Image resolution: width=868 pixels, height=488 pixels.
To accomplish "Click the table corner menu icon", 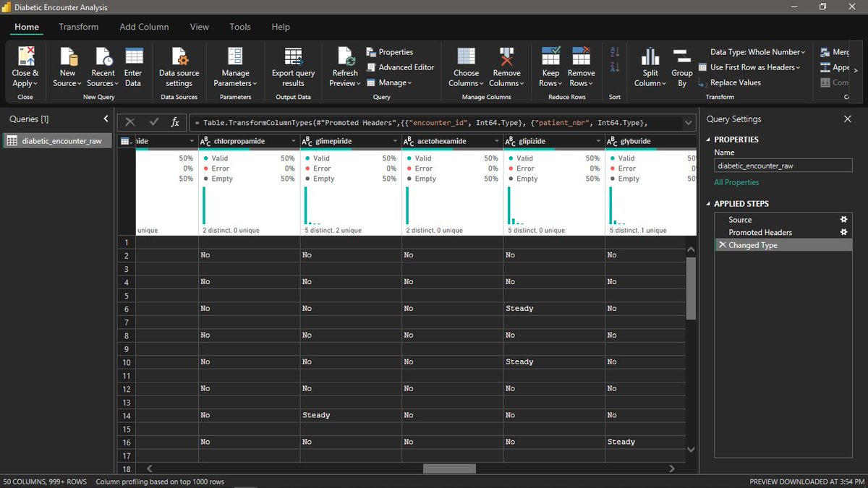I will click(126, 141).
